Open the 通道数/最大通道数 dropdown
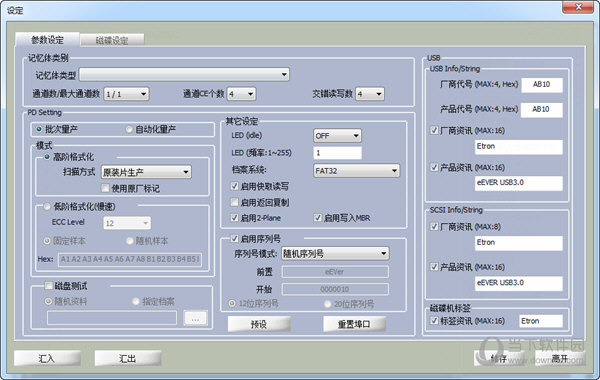This screenshot has height=380, width=600. tap(126, 94)
